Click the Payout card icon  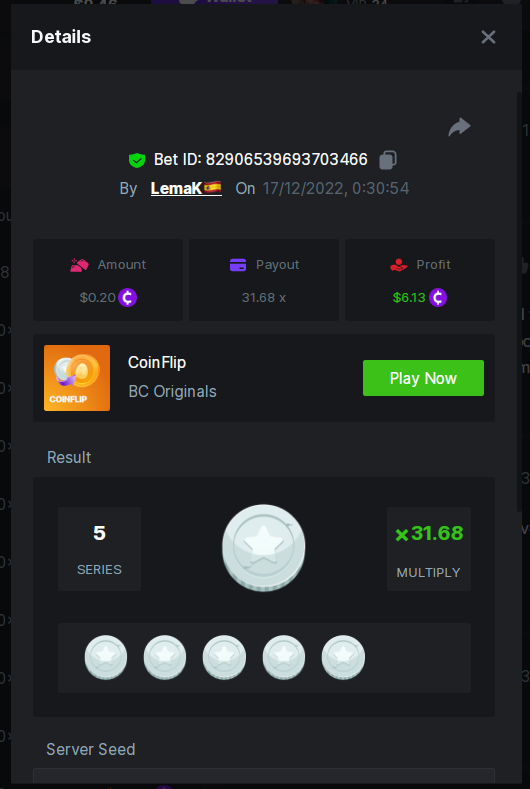[x=238, y=265]
